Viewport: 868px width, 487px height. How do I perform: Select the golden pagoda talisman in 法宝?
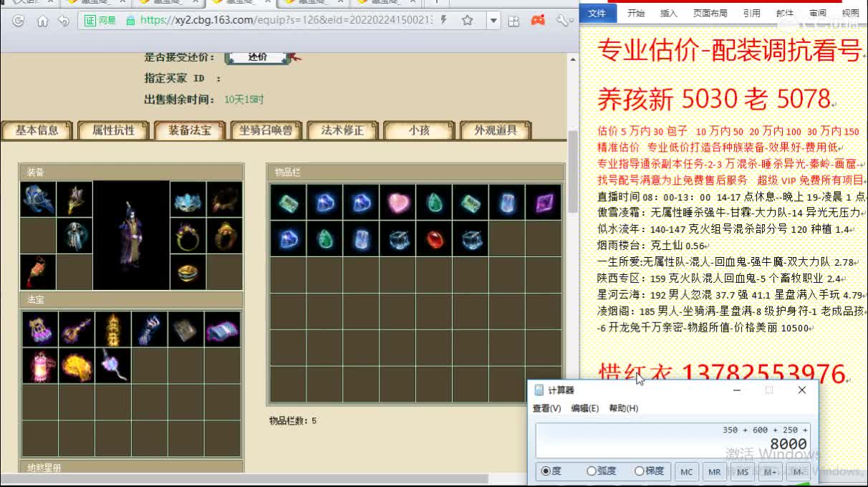click(x=112, y=329)
